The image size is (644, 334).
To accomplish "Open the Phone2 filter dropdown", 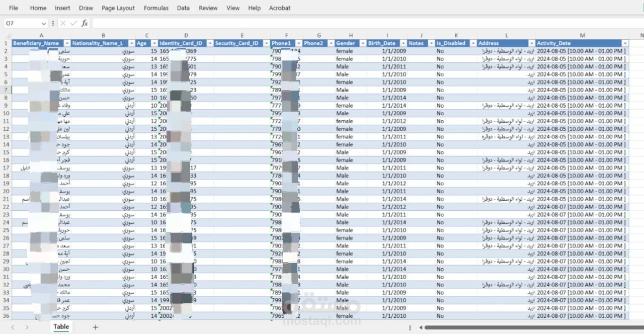I will (331, 43).
